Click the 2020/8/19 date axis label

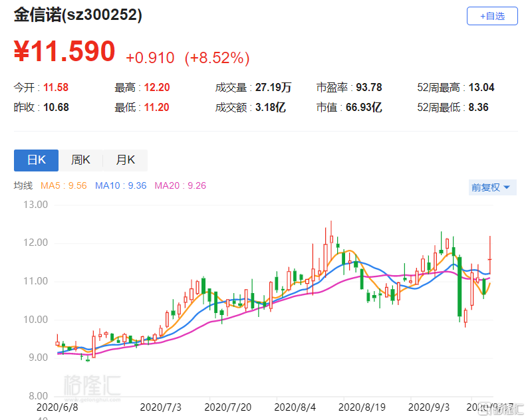(x=362, y=407)
